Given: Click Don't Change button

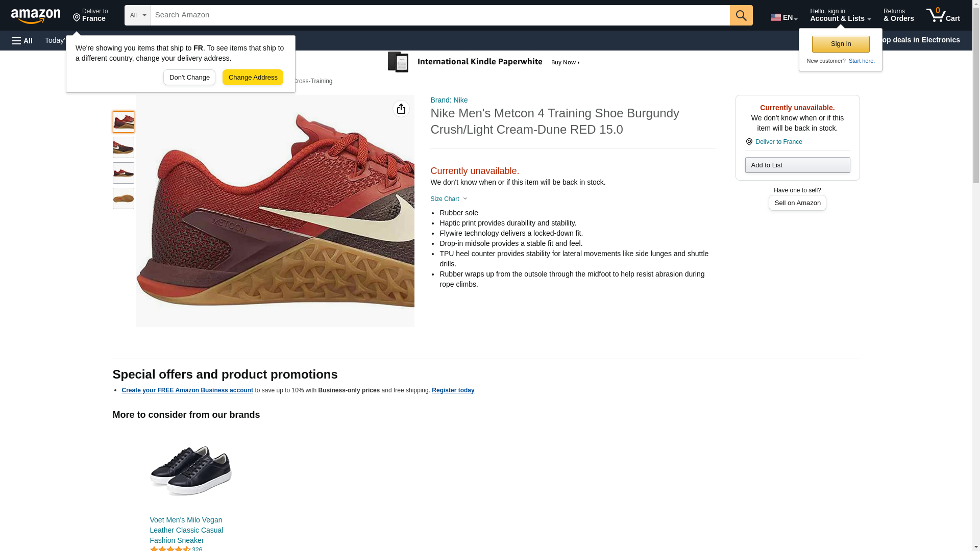Looking at the screenshot, I should [x=189, y=78].
